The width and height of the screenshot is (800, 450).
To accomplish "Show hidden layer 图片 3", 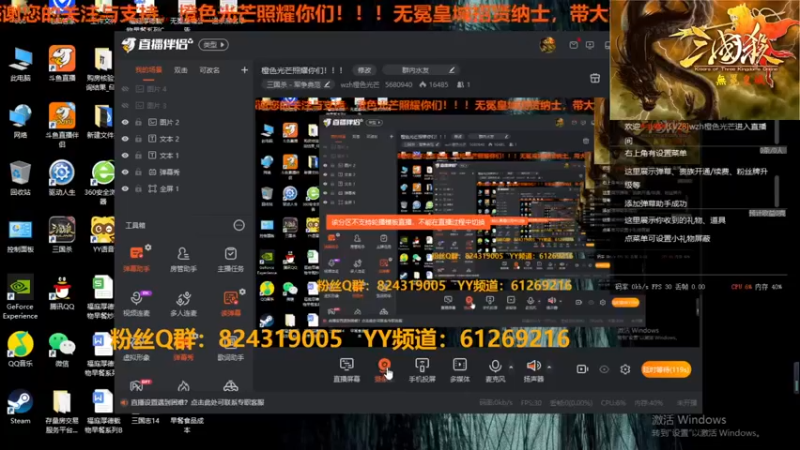I will [x=125, y=106].
